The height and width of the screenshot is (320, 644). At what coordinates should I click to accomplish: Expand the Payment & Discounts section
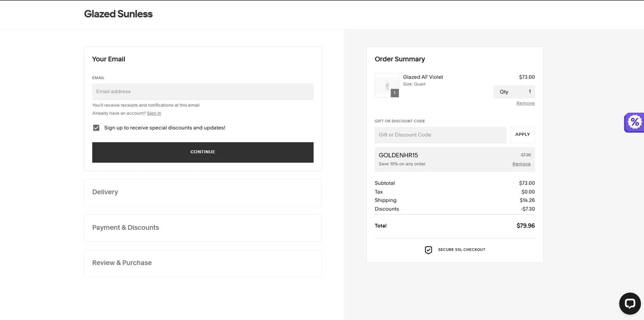click(203, 228)
